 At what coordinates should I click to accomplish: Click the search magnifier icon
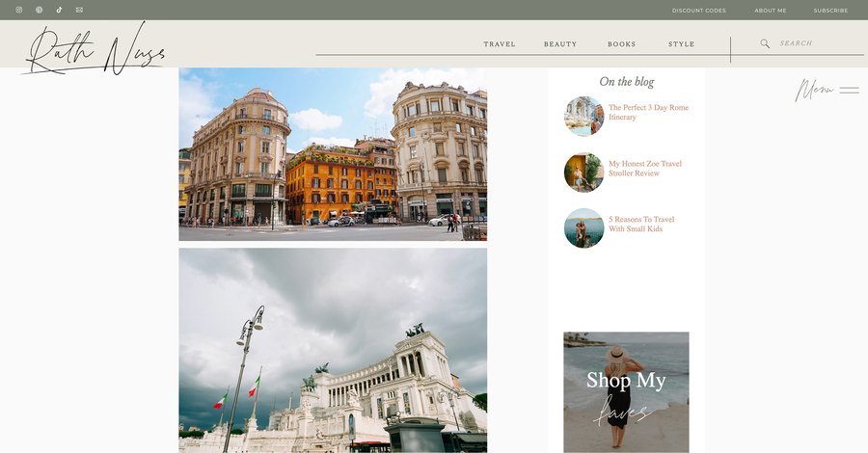tap(765, 43)
